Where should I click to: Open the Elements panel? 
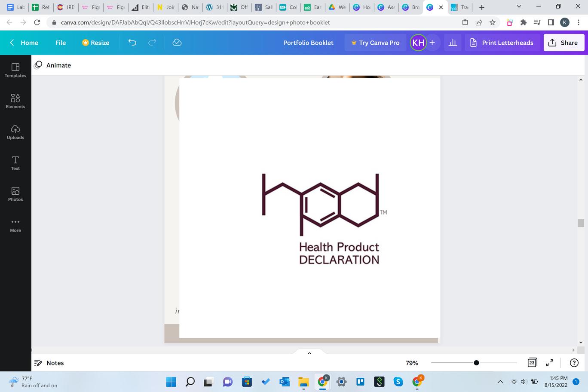(15, 101)
